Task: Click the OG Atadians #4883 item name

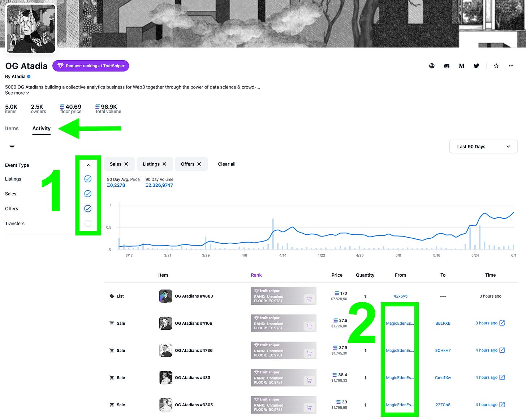Action: tap(194, 296)
